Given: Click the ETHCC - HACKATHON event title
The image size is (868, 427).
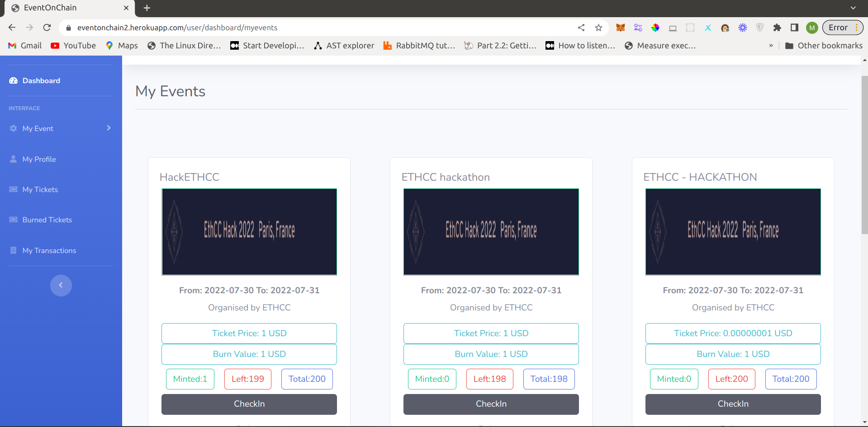Looking at the screenshot, I should [700, 177].
